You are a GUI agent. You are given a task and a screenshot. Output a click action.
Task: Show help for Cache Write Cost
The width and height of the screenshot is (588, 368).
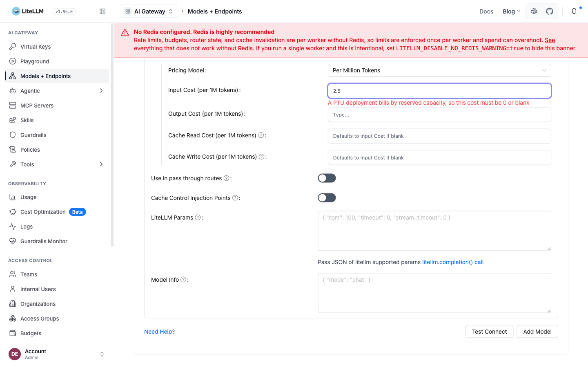pos(262,157)
